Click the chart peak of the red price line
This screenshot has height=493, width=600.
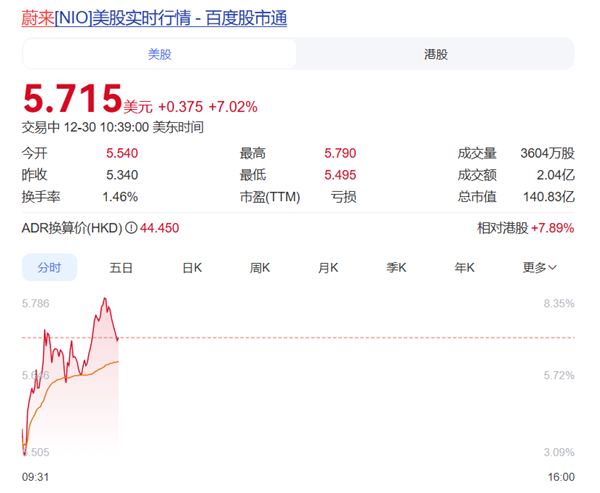[105, 299]
